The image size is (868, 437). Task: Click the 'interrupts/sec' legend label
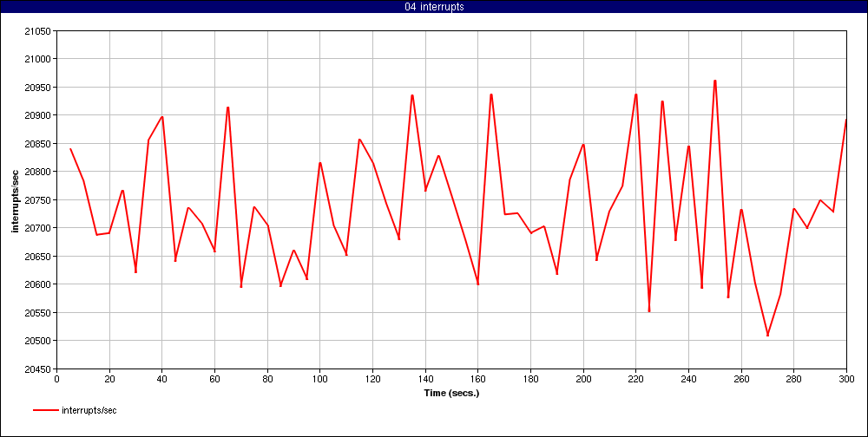[x=89, y=410]
